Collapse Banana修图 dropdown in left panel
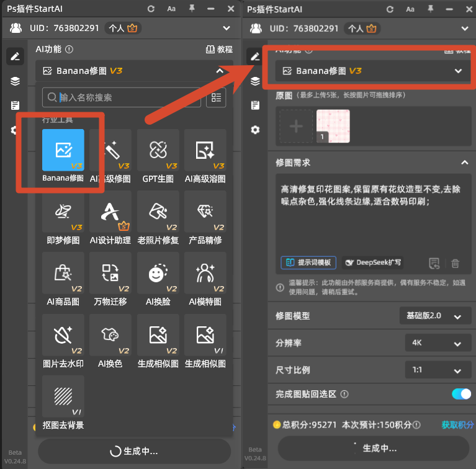476x469 pixels. coord(220,71)
